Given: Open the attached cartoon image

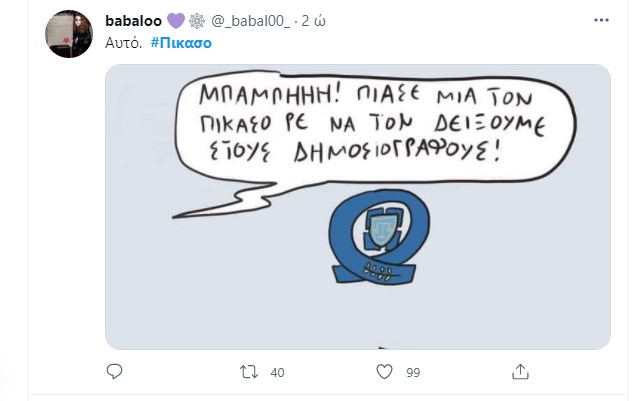Looking at the screenshot, I should [x=358, y=207].
